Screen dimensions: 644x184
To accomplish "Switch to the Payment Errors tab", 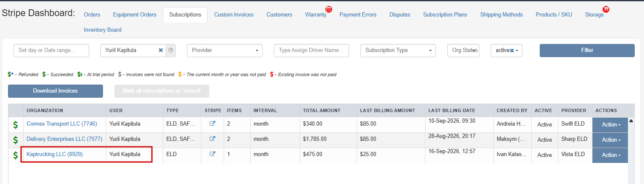I will [x=358, y=14].
